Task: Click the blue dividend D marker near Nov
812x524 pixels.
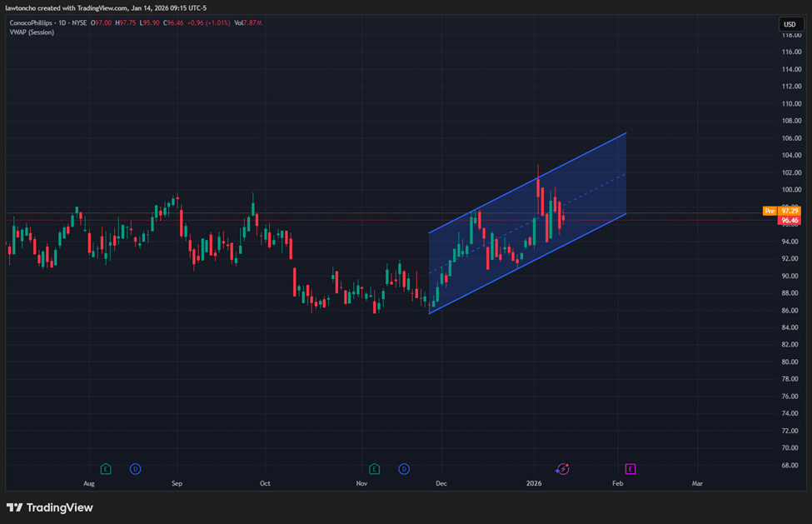Action: (404, 469)
